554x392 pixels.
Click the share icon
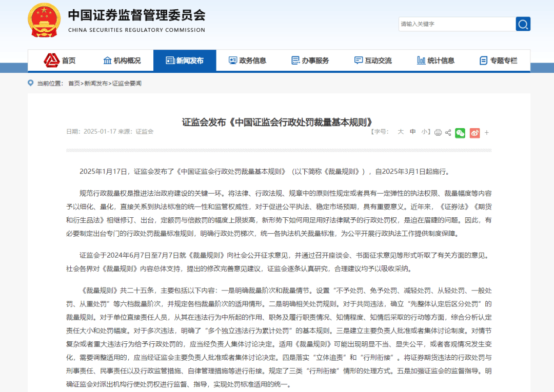(x=448, y=133)
